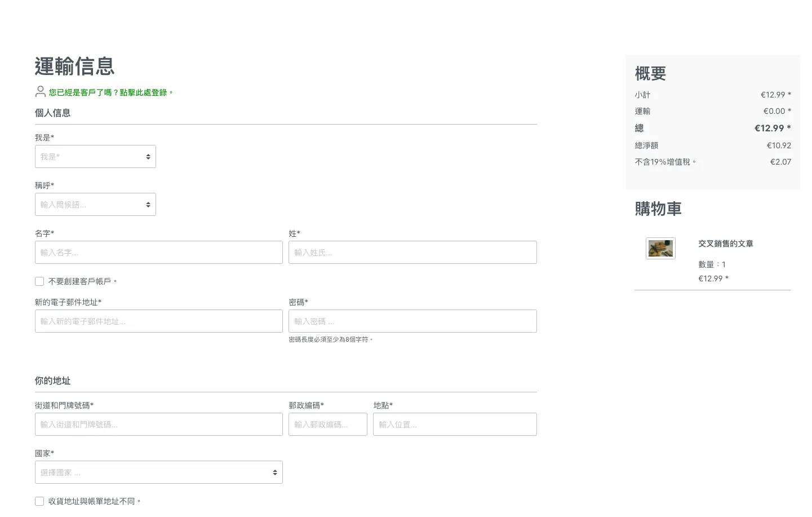Check the 不要創建客戶帳戶 checkbox
The height and width of the screenshot is (517, 812).
click(x=39, y=281)
